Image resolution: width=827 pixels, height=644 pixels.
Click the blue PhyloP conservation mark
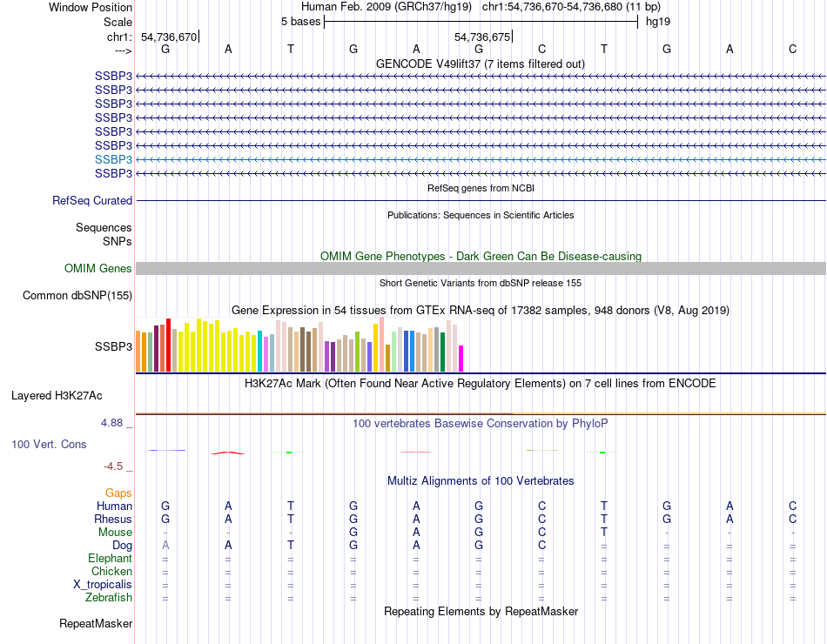click(x=167, y=450)
